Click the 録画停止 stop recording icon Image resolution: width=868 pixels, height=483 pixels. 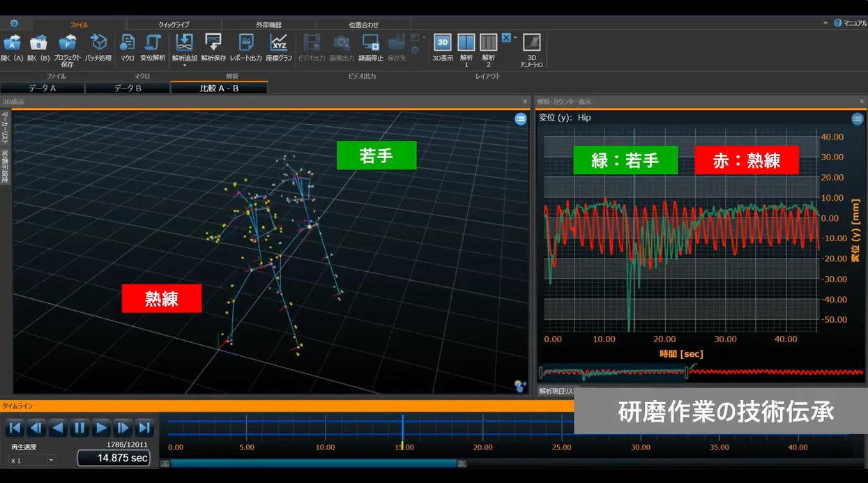370,43
